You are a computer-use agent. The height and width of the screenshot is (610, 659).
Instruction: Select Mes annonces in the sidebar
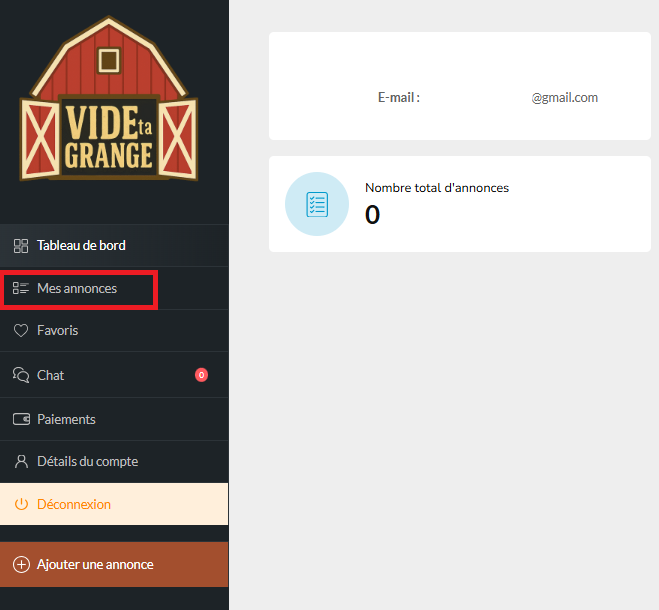pyautogui.click(x=77, y=288)
